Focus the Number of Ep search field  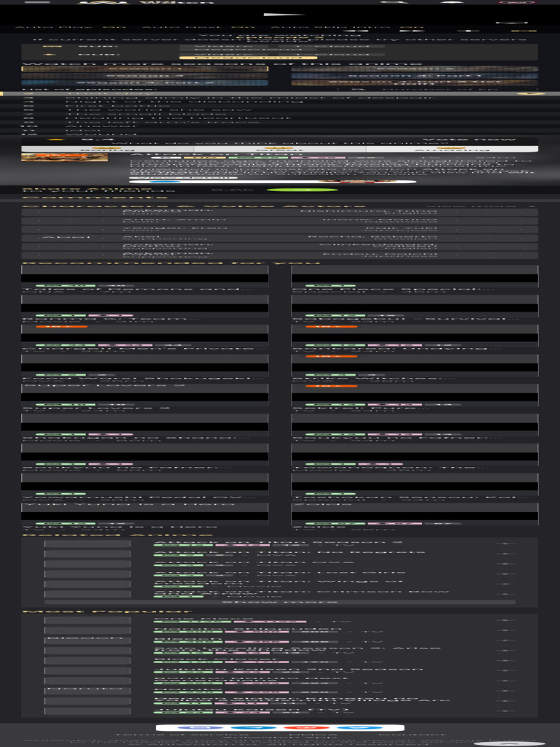tap(438, 89)
